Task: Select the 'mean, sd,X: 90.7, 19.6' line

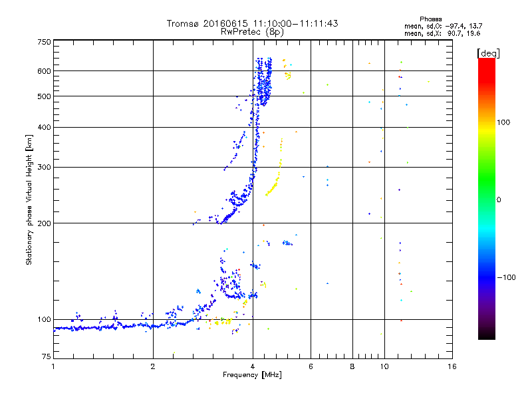Action: tap(442, 33)
